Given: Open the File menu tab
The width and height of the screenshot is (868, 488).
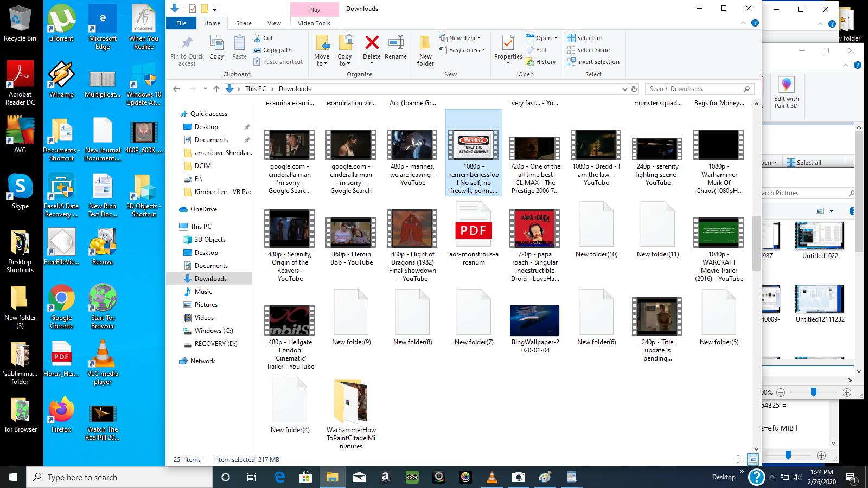Looking at the screenshot, I should tap(181, 23).
